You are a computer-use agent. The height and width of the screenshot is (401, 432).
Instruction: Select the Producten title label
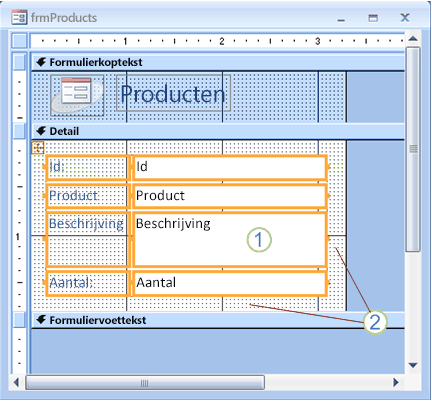click(173, 93)
